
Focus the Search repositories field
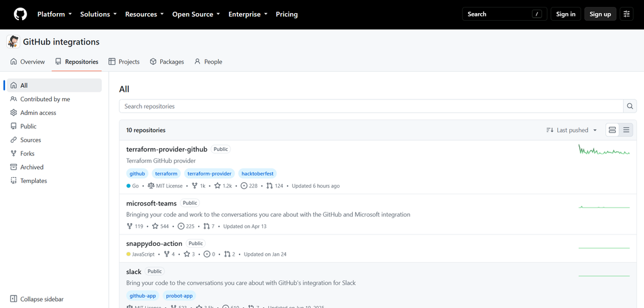point(371,106)
